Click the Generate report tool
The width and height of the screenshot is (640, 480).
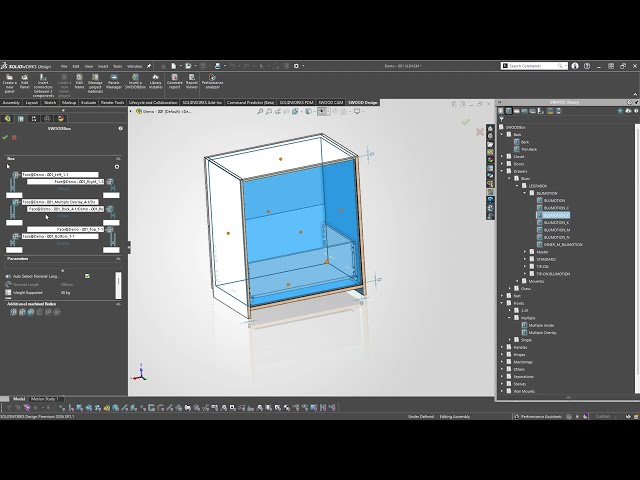175,82
